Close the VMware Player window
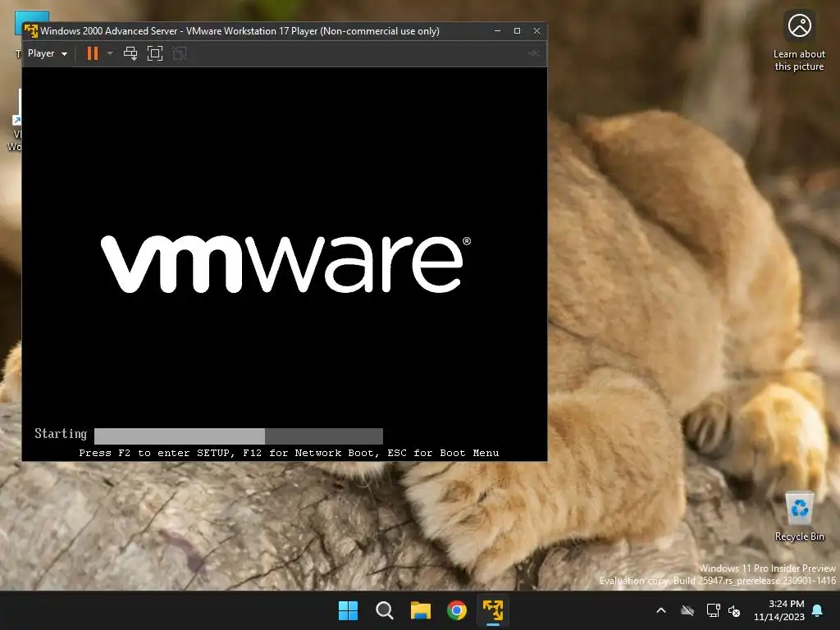The height and width of the screenshot is (630, 840). pyautogui.click(x=536, y=31)
